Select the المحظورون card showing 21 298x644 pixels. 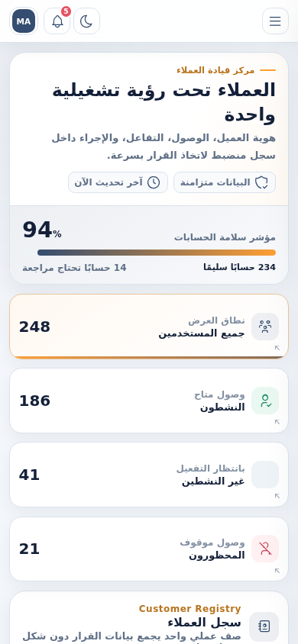tap(149, 549)
